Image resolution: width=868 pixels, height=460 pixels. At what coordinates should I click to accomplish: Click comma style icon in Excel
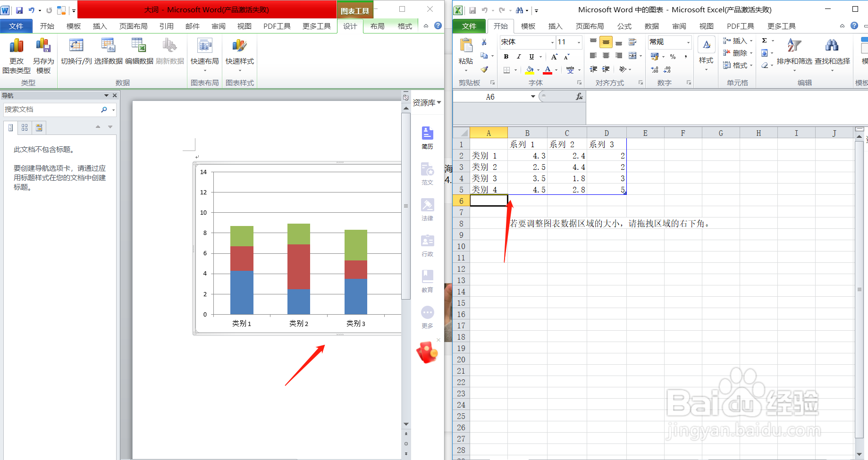[x=685, y=57]
